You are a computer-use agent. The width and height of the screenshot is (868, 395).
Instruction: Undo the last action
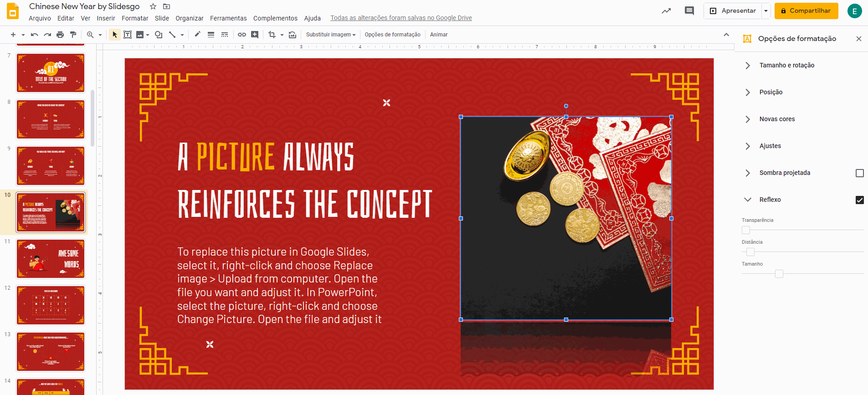34,35
